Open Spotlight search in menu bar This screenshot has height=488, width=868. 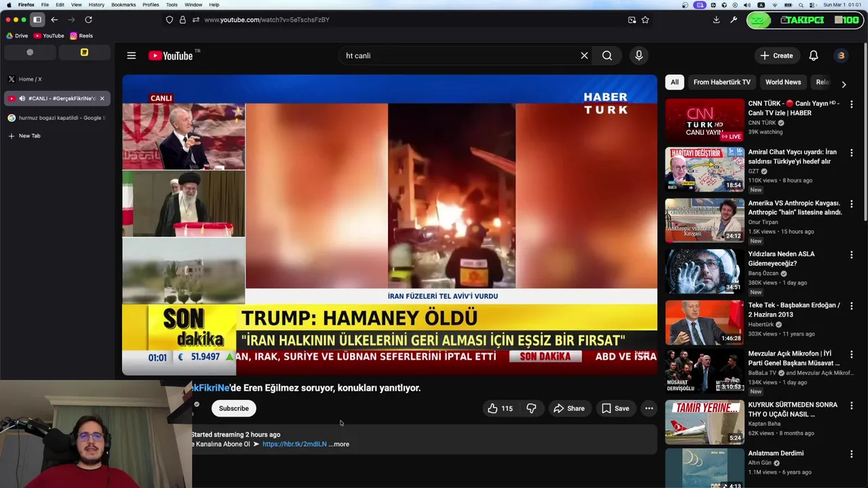pyautogui.click(x=800, y=5)
